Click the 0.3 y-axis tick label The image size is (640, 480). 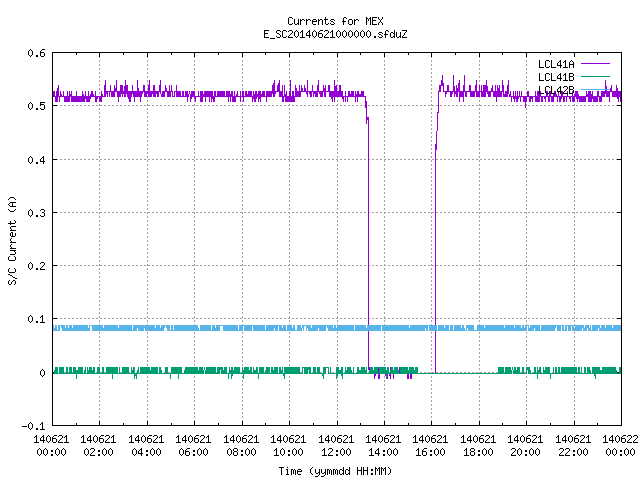tap(36, 213)
